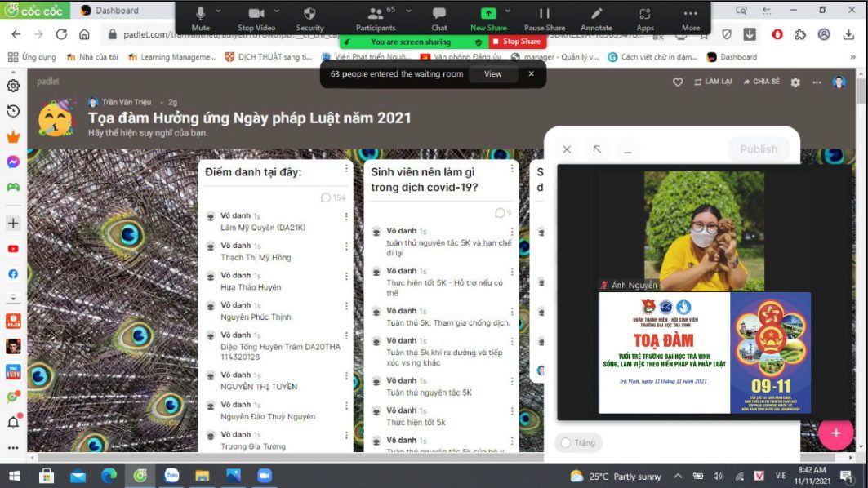Image resolution: width=868 pixels, height=488 pixels.
Task: Click View on waiting room notification
Action: [x=493, y=73]
